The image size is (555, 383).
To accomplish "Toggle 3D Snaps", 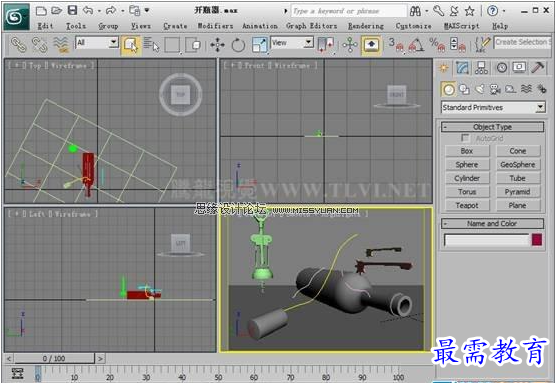I will (x=396, y=45).
